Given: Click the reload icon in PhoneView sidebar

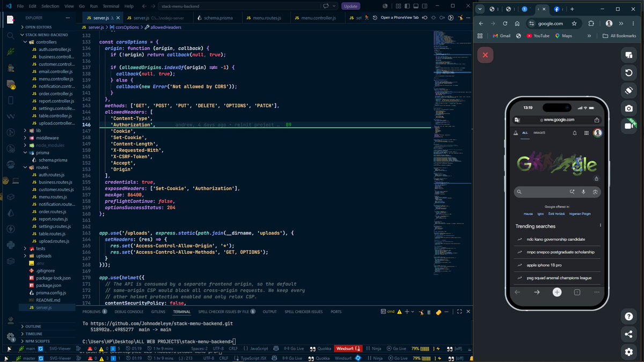Looking at the screenshot, I should (628, 72).
